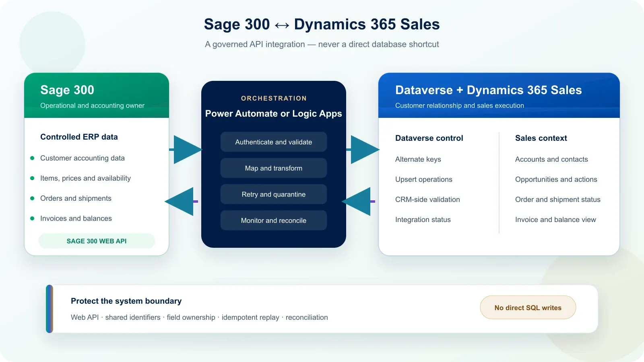
Task: Select Integration status entry
Action: (423, 220)
